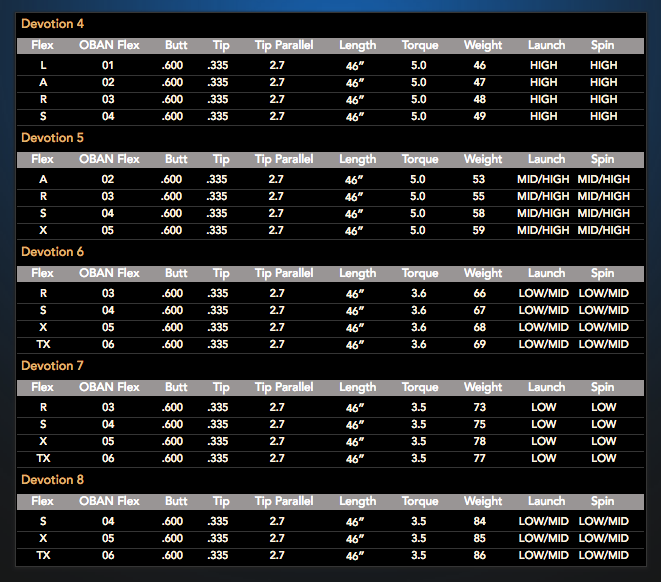Select the Tip header in Devotion 6 table
This screenshot has width=661, height=582.
[x=221, y=274]
